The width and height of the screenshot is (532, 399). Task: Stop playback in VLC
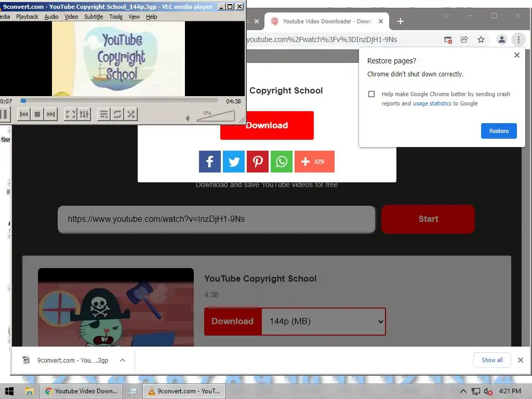tap(37, 114)
